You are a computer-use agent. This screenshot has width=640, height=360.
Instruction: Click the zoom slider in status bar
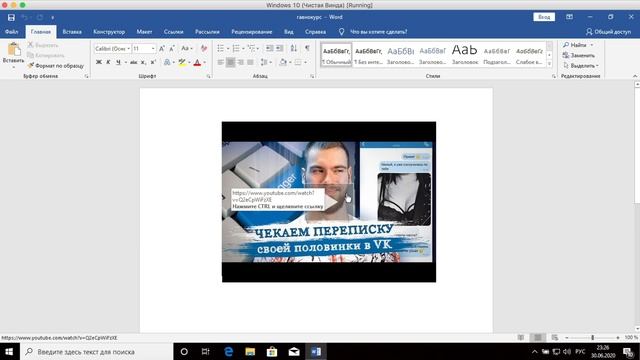(x=593, y=338)
